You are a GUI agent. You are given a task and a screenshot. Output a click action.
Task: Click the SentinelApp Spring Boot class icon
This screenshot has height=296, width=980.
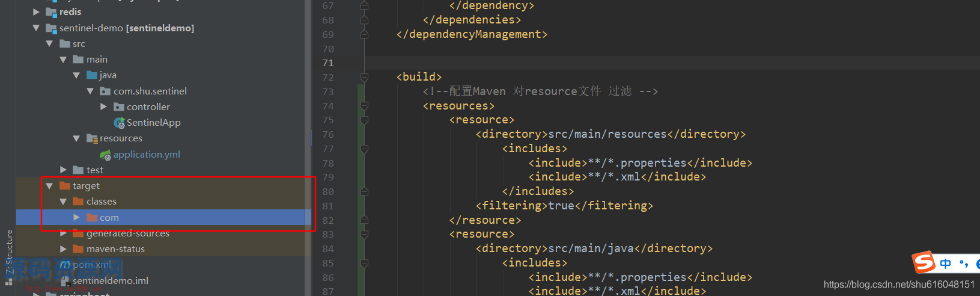click(x=119, y=123)
